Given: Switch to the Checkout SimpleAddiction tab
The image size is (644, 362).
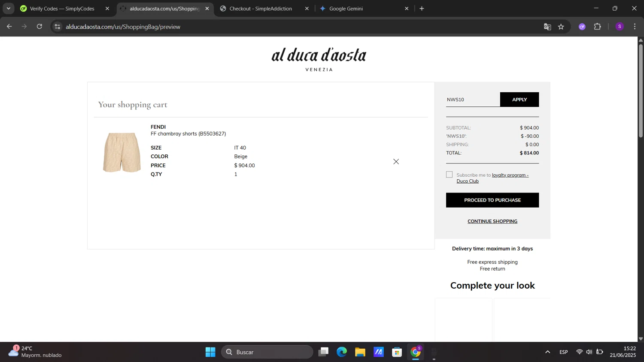Looking at the screenshot, I should click(261, 9).
